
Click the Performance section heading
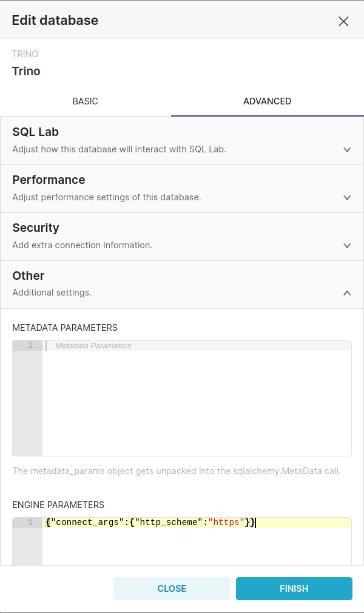(49, 180)
